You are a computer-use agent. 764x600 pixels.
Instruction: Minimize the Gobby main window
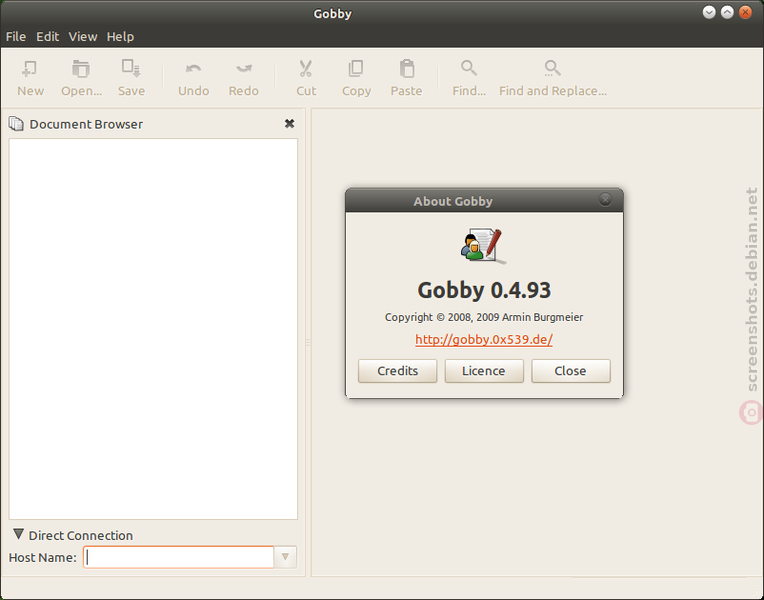709,13
